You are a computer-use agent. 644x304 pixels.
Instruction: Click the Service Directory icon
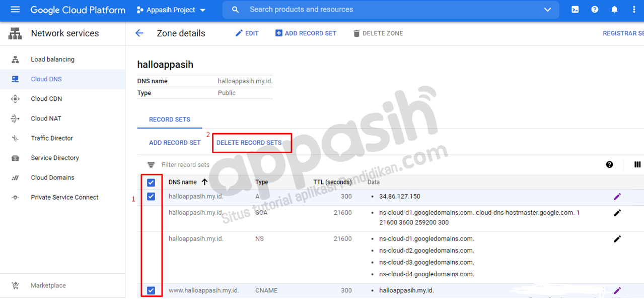point(15,158)
